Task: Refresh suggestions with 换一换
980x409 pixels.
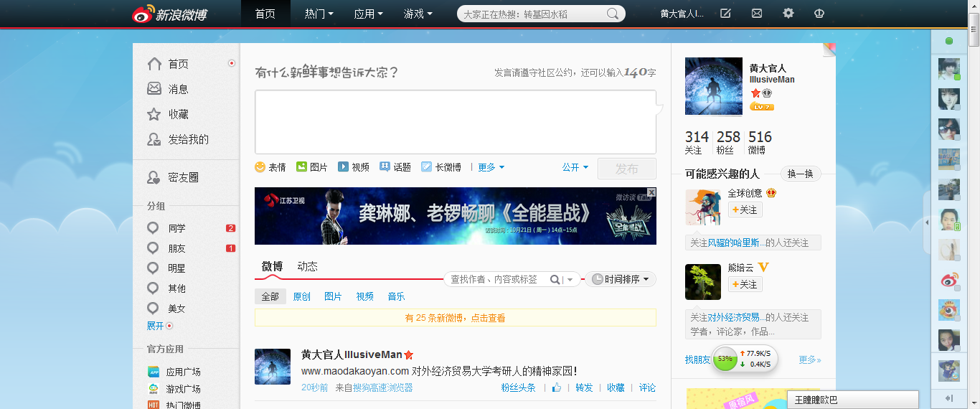Action: (801, 174)
